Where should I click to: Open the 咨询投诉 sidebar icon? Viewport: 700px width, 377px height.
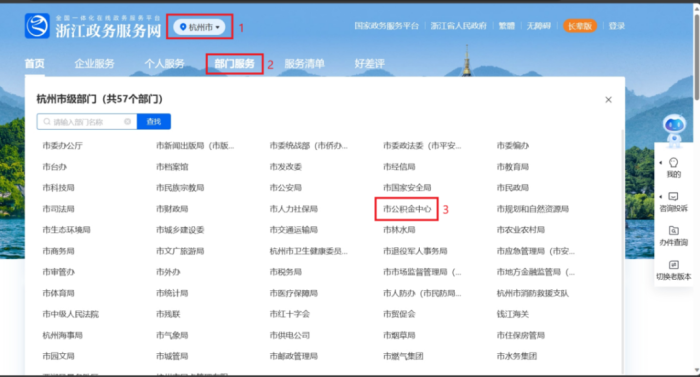673,197
